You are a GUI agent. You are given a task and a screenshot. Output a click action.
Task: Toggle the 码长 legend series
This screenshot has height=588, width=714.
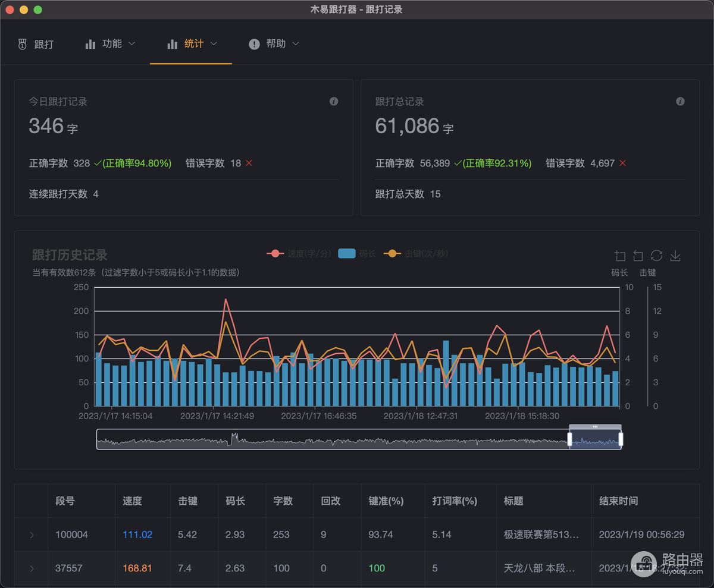pyautogui.click(x=357, y=253)
